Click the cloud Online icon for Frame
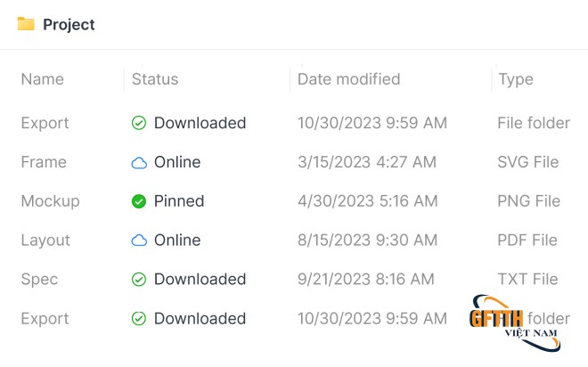This screenshot has height=367, width=588. (x=139, y=162)
